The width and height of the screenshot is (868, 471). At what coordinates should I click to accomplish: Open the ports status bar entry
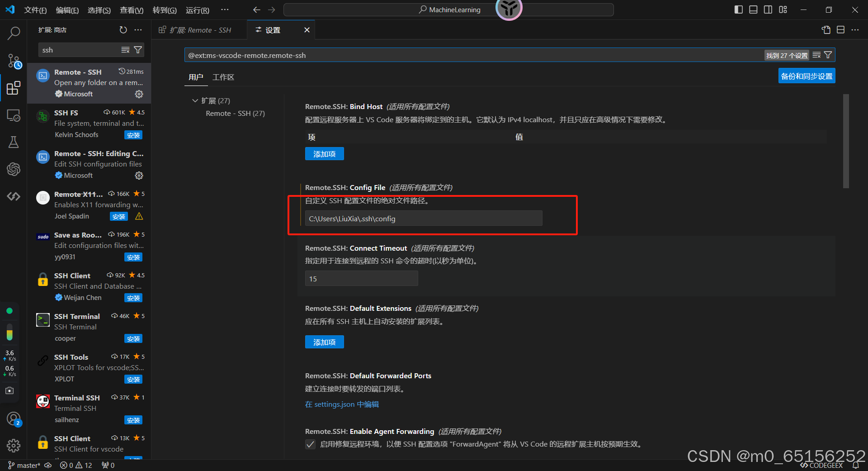pyautogui.click(x=108, y=465)
